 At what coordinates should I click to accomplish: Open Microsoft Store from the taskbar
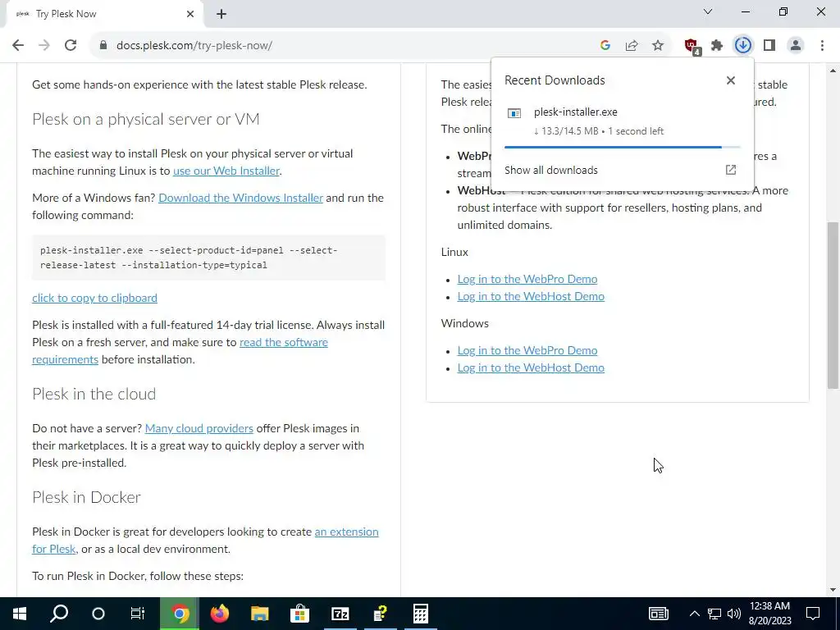pos(300,614)
